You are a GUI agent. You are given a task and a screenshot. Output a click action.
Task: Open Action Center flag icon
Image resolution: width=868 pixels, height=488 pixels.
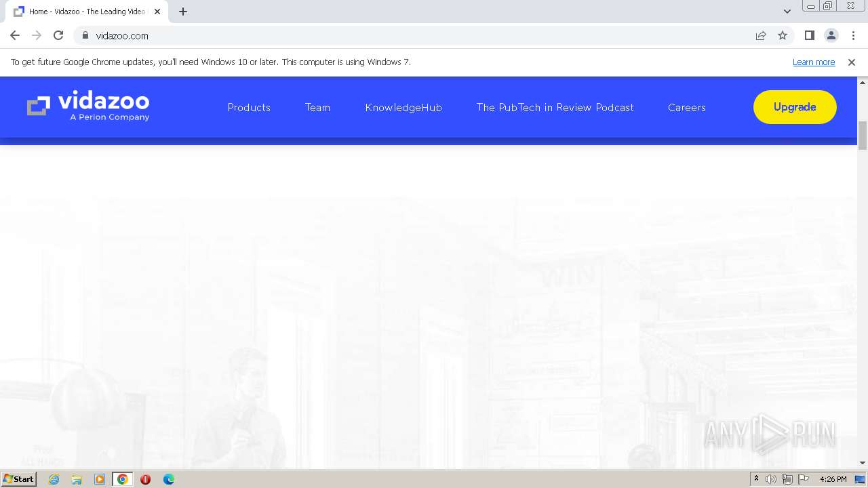(804, 479)
